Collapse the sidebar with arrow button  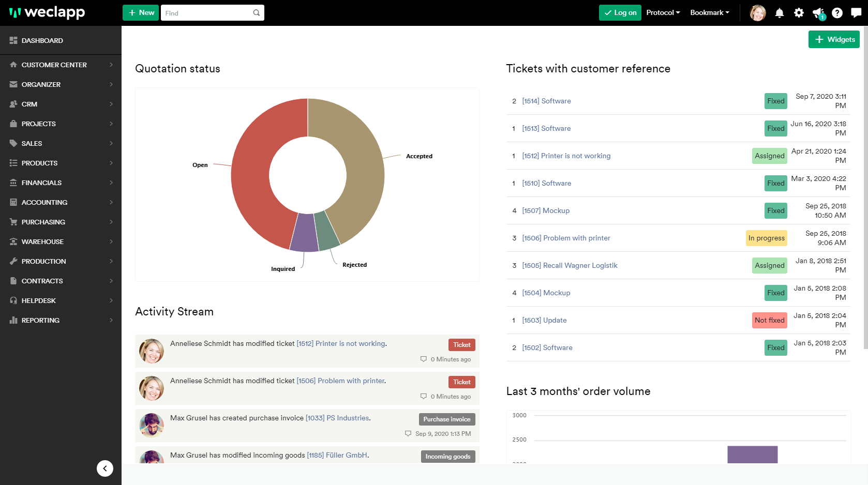[105, 468]
